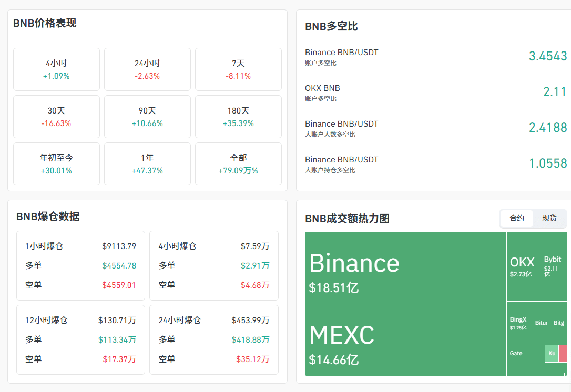The height and width of the screenshot is (392, 571).
Task: Select the 24小时爆仓 liquidation card
Action: 214,339
